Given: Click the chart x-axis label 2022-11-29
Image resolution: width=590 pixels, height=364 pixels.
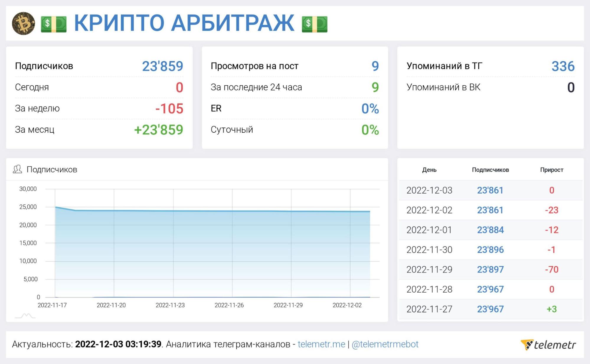Looking at the screenshot, I should (288, 305).
